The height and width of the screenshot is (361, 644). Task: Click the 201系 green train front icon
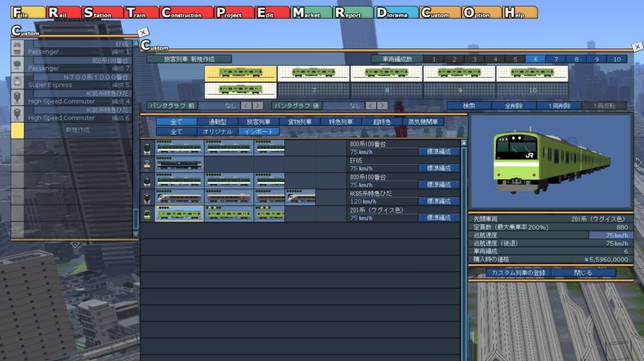[x=146, y=214]
